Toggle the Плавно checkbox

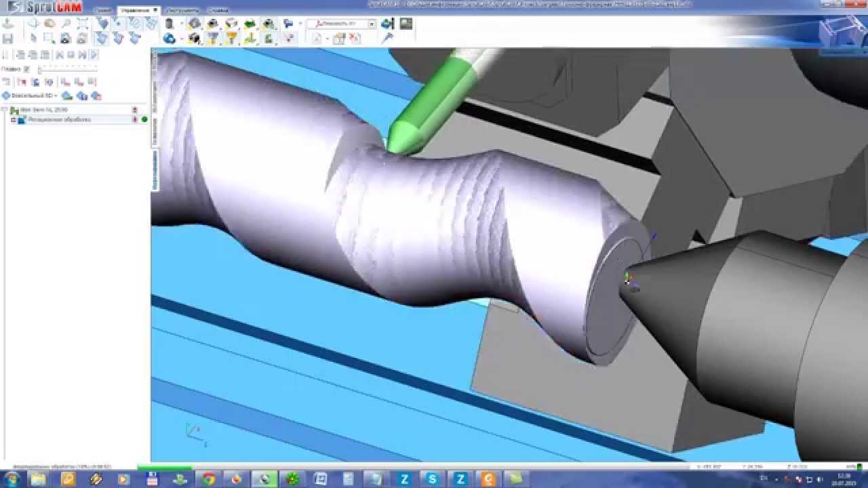tap(26, 69)
